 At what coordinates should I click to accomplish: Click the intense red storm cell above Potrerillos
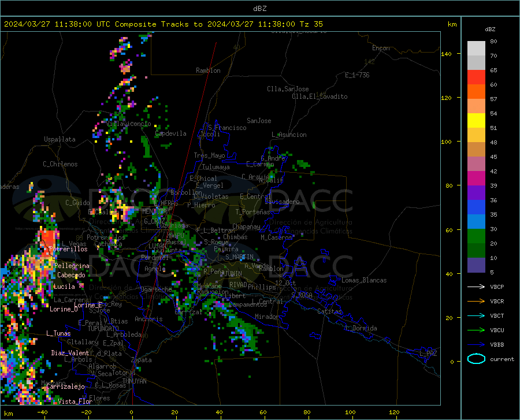click(x=49, y=239)
